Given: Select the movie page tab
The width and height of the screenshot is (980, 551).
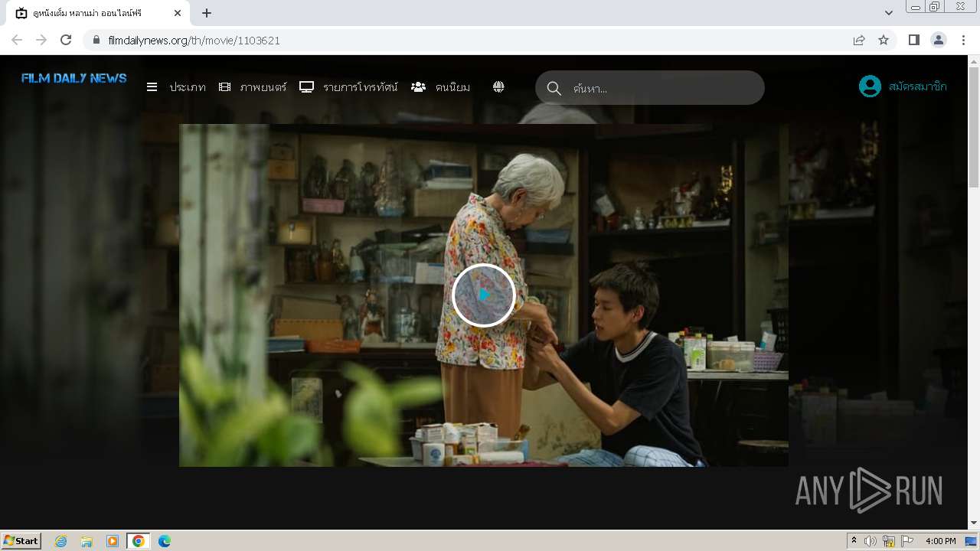Looking at the screenshot, I should point(97,13).
